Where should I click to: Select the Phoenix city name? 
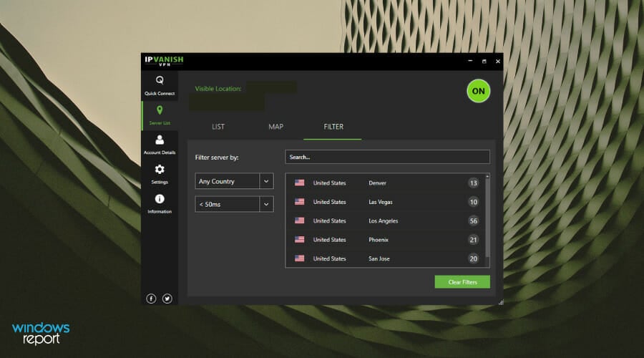[379, 240]
